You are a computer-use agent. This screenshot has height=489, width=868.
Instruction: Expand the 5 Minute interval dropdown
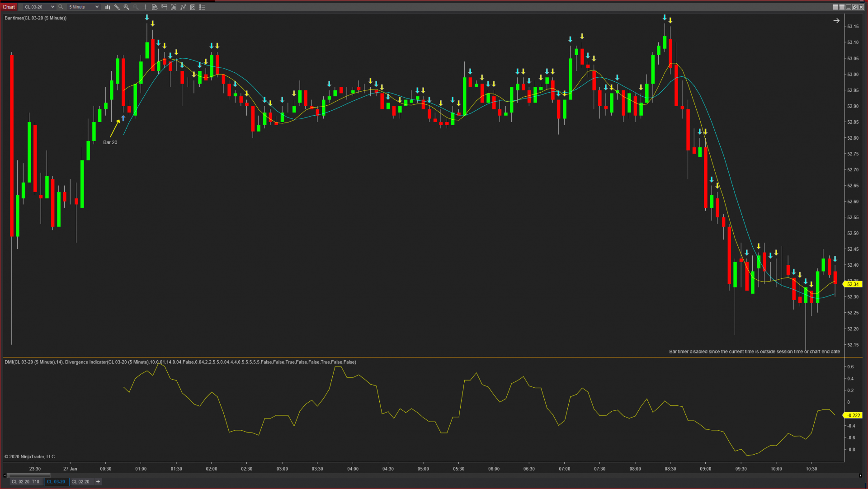[x=97, y=7]
